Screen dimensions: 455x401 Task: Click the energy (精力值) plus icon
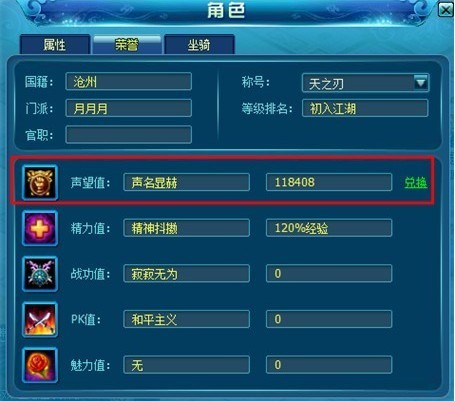click(40, 228)
